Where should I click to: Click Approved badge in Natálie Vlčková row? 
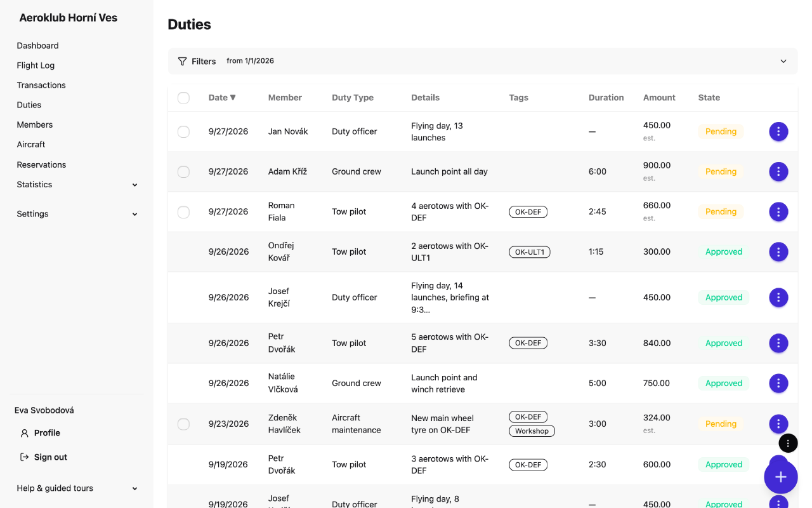(724, 383)
